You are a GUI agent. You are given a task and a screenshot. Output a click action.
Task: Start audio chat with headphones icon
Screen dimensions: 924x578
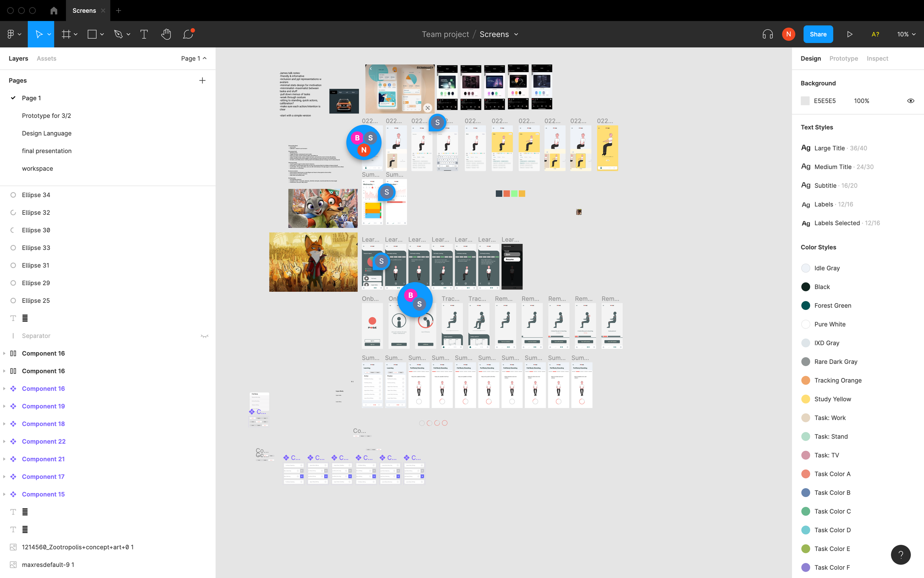point(767,34)
